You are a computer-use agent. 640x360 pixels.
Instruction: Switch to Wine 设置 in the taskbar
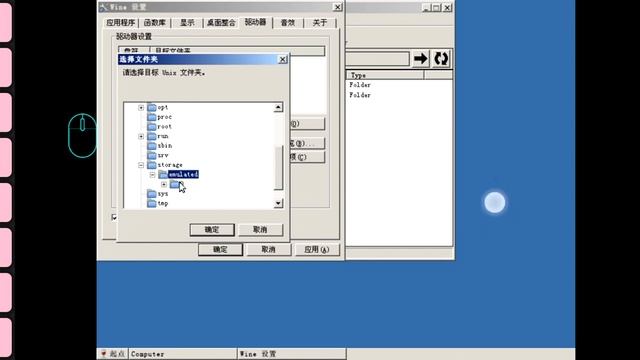coord(291,354)
